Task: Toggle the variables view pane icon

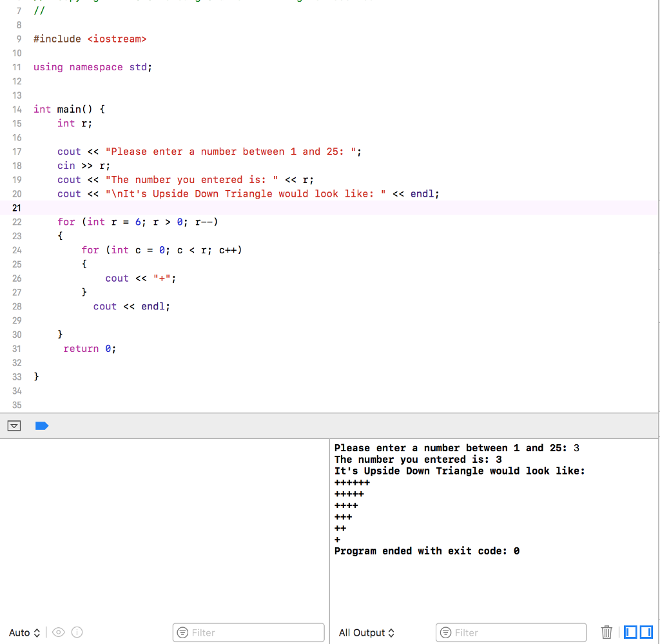Action: [630, 632]
